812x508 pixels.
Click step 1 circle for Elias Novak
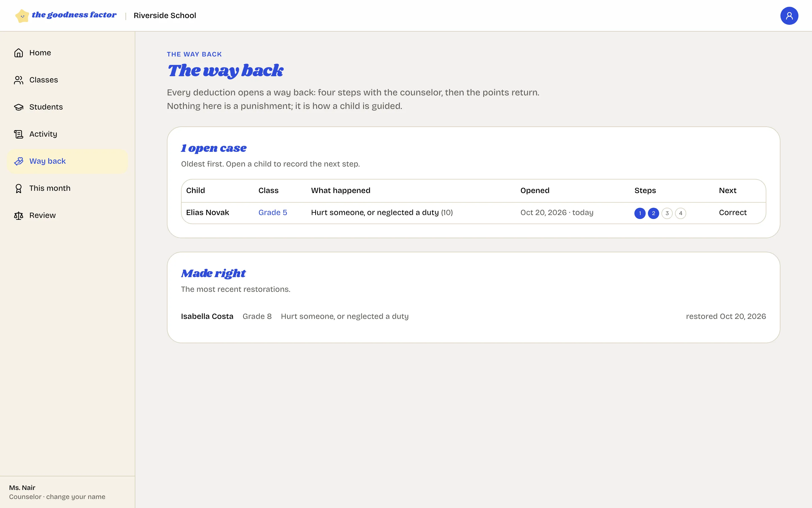pos(639,213)
